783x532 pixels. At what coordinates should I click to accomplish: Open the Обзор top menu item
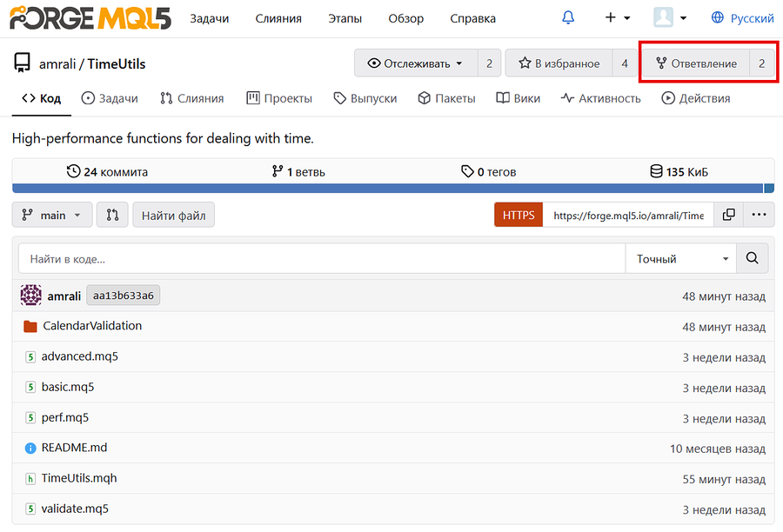(x=406, y=18)
